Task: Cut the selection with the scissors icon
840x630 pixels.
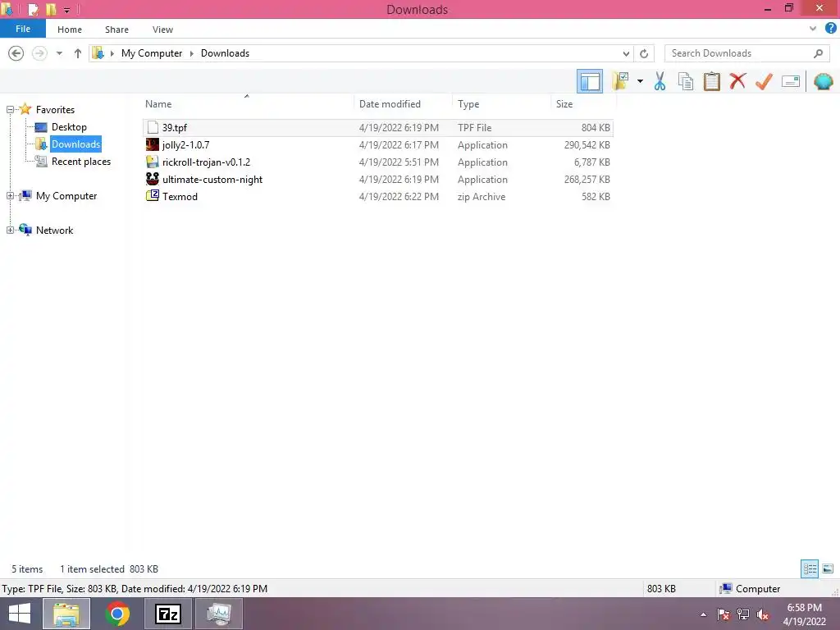Action: (660, 81)
